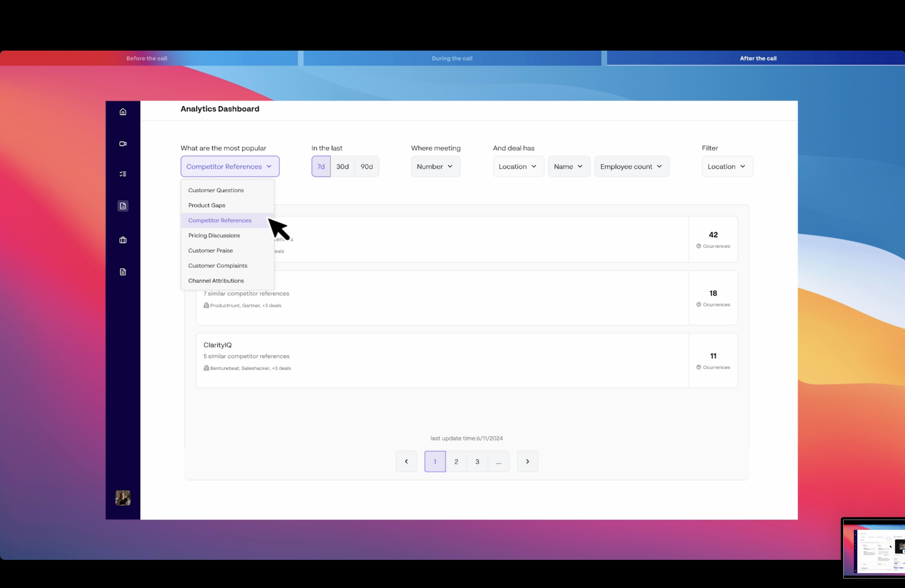Switch to the 30d time range
Viewport: 905px width, 588px height.
[x=342, y=166]
